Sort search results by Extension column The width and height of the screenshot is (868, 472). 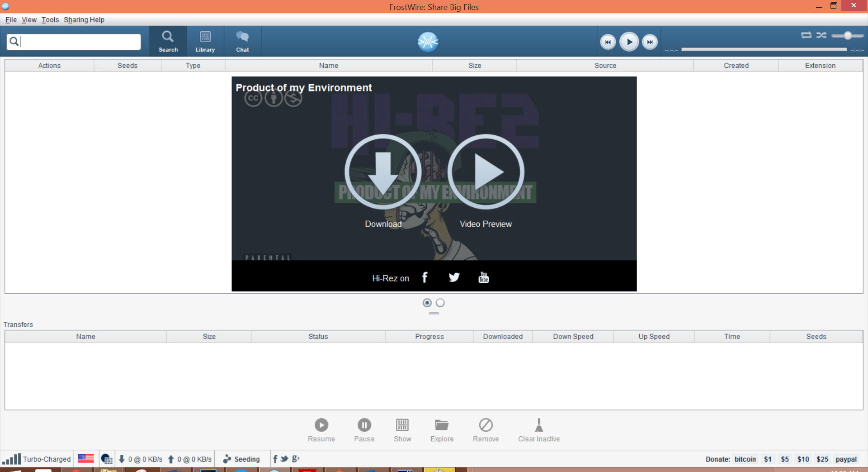tap(820, 66)
